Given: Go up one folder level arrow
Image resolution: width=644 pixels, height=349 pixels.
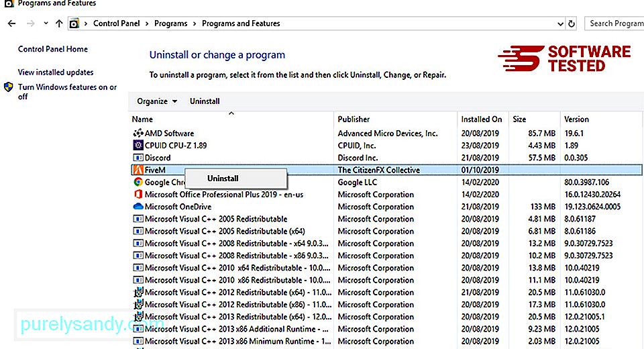Looking at the screenshot, I should [59, 23].
